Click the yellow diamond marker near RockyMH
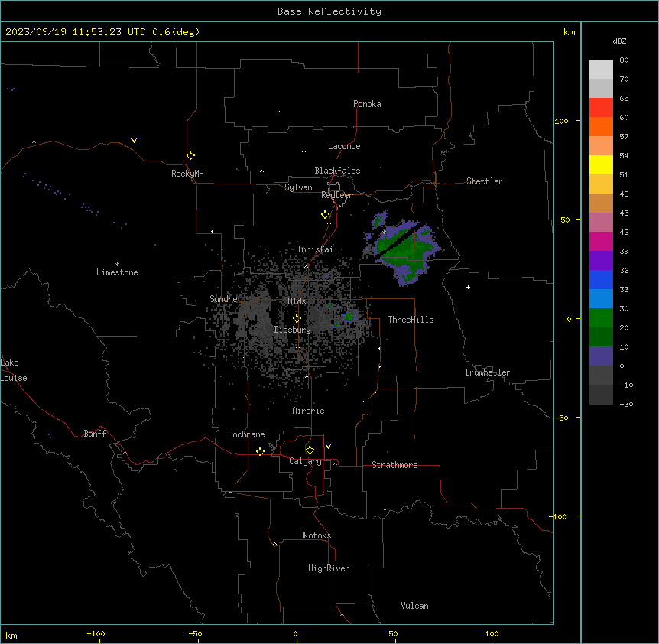 [x=191, y=156]
